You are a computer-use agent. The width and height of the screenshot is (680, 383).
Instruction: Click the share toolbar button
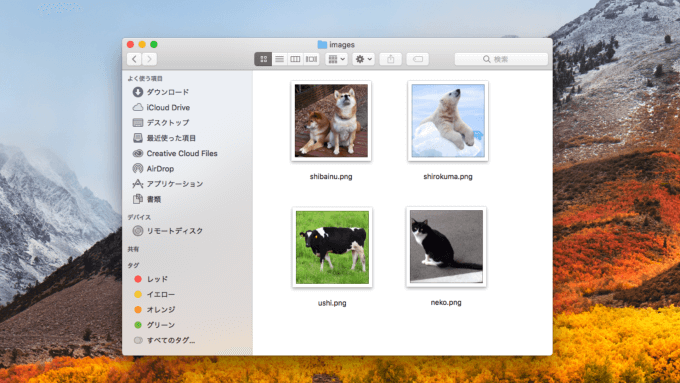pyautogui.click(x=391, y=59)
